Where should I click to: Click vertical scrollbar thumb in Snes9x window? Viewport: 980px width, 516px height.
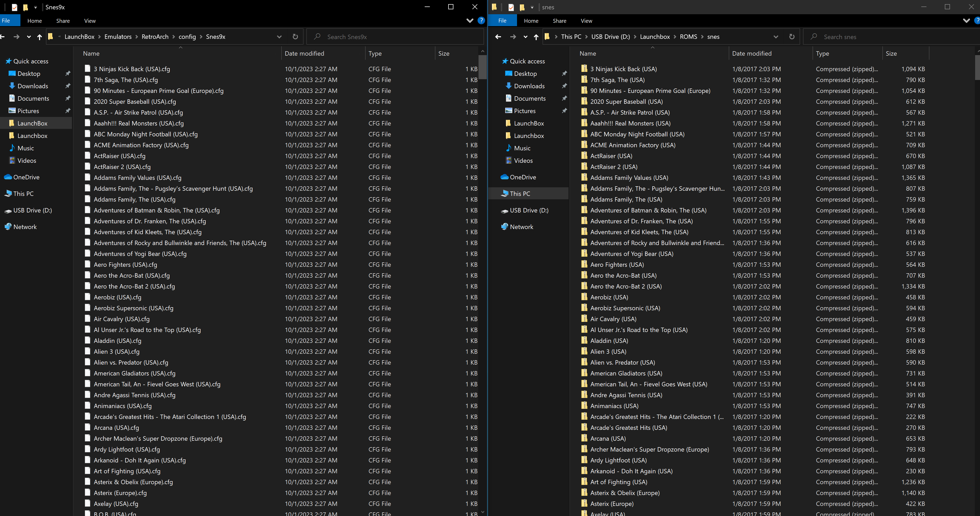482,67
